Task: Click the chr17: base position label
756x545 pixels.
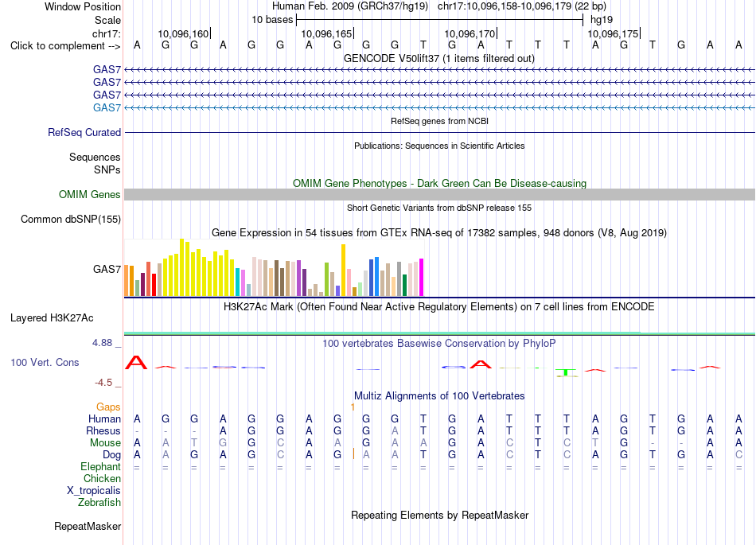Action: tap(107, 33)
